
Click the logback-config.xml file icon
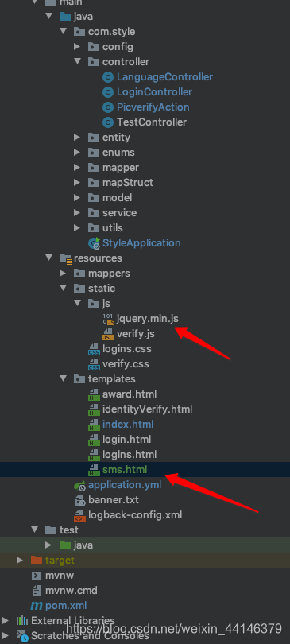pos(79,515)
